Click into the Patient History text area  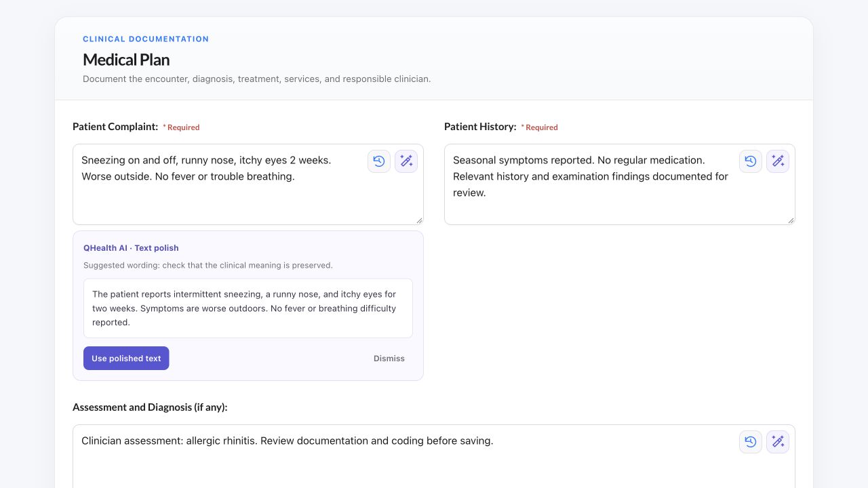click(620, 184)
